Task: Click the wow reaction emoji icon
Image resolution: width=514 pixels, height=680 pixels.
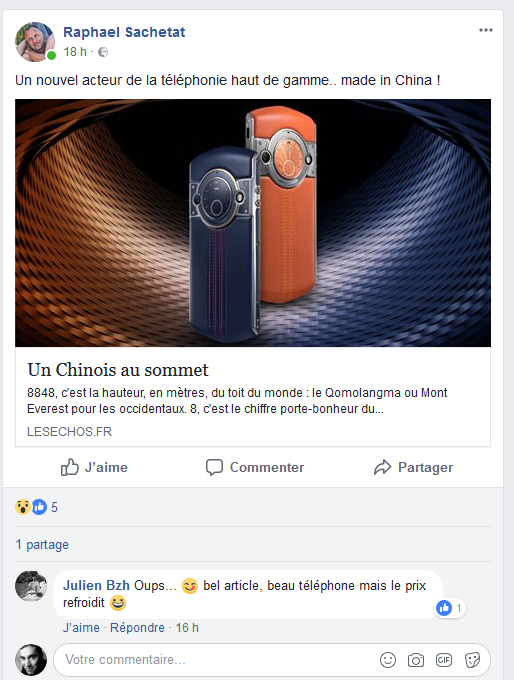Action: tap(23, 507)
